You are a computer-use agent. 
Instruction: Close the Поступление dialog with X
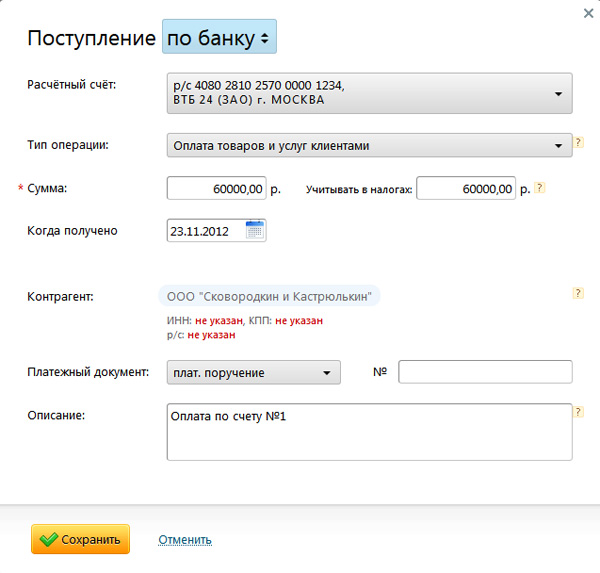pyautogui.click(x=587, y=13)
